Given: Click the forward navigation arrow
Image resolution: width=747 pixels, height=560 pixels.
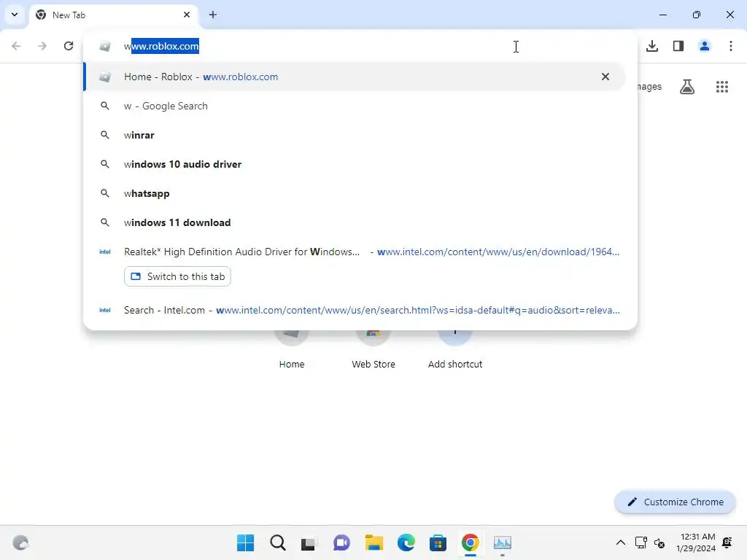Looking at the screenshot, I should click(x=42, y=46).
